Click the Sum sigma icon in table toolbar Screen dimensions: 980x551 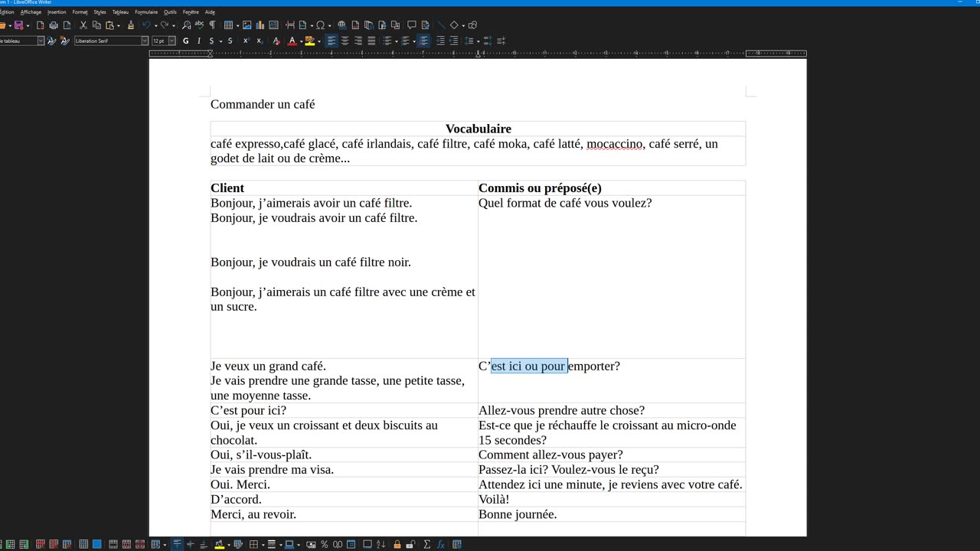pyautogui.click(x=427, y=544)
